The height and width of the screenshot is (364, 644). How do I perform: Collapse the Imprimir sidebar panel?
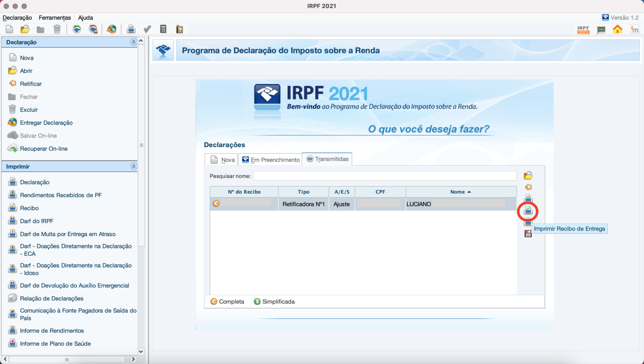[133, 166]
